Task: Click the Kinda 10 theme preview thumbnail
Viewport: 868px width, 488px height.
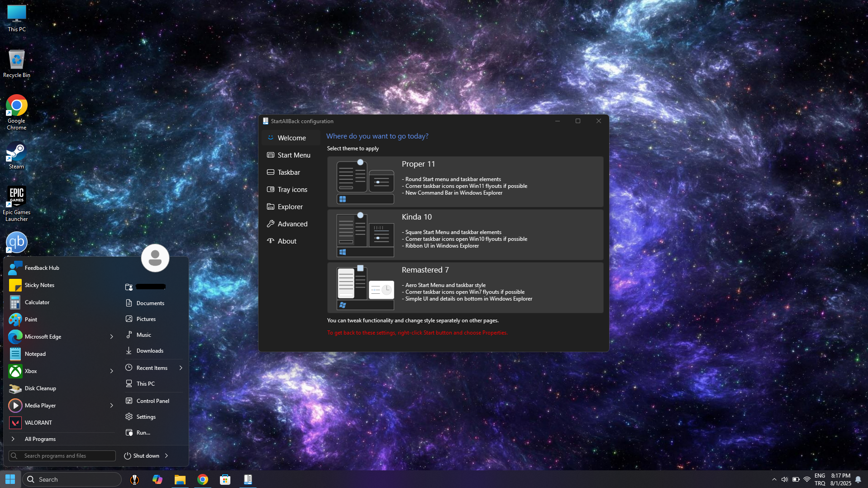Action: 365,235
